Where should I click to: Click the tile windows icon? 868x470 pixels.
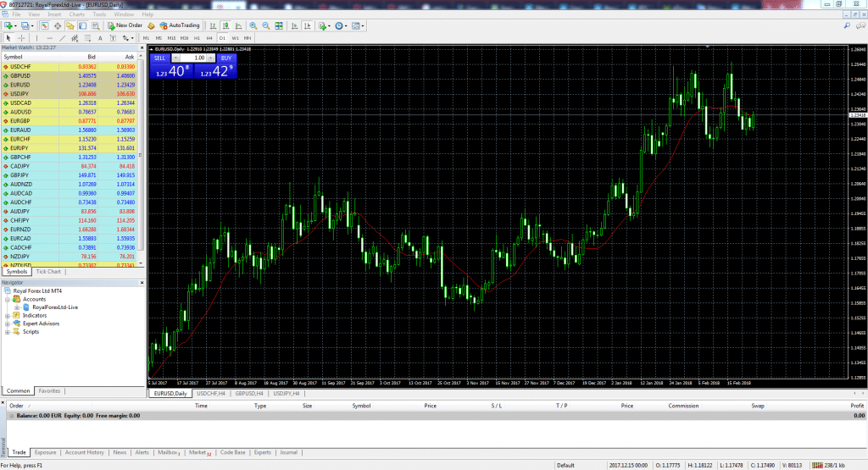pyautogui.click(x=277, y=25)
